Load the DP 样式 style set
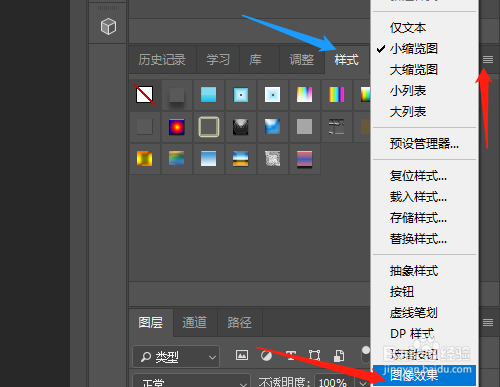500x387 pixels. click(x=424, y=334)
